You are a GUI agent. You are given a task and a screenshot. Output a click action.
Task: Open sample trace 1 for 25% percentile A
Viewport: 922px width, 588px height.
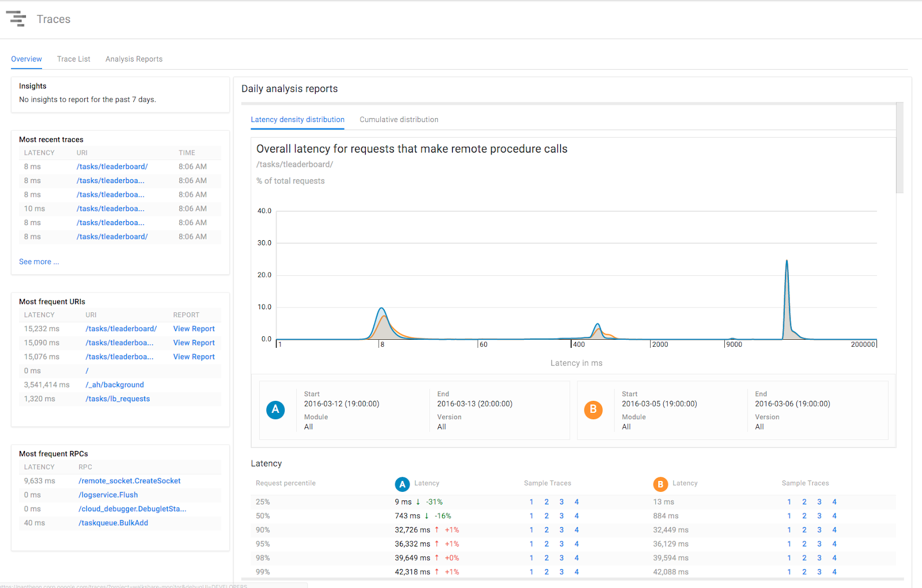[531, 502]
